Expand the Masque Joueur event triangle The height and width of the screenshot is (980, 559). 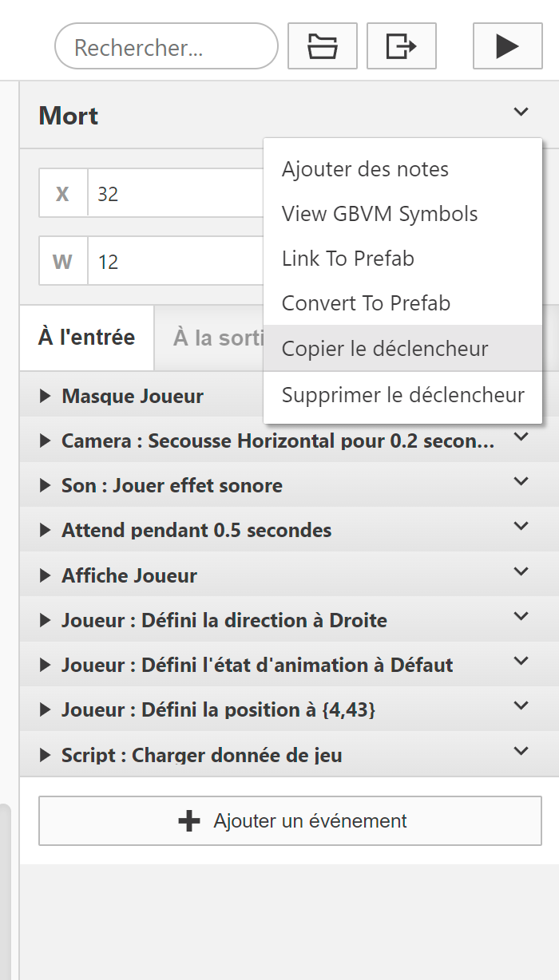[46, 396]
